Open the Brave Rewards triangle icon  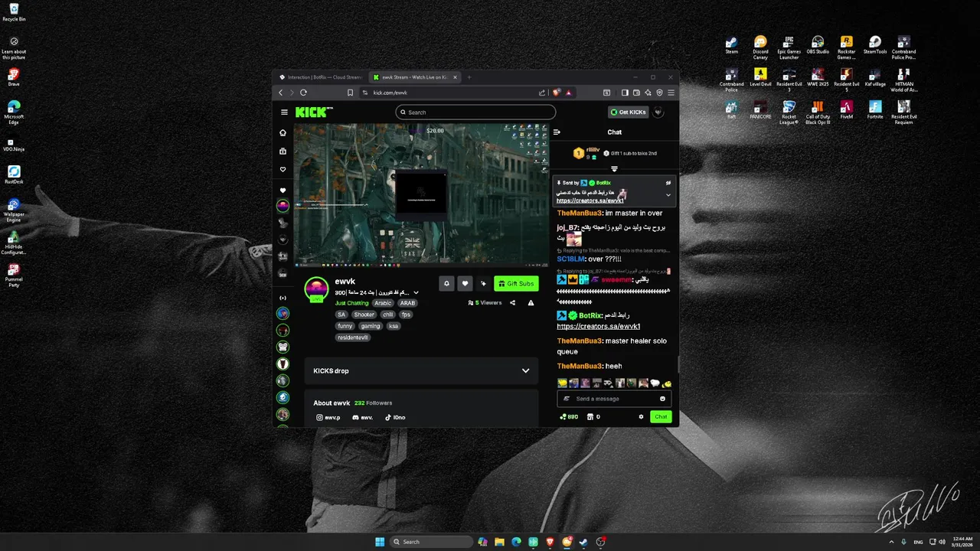click(569, 93)
